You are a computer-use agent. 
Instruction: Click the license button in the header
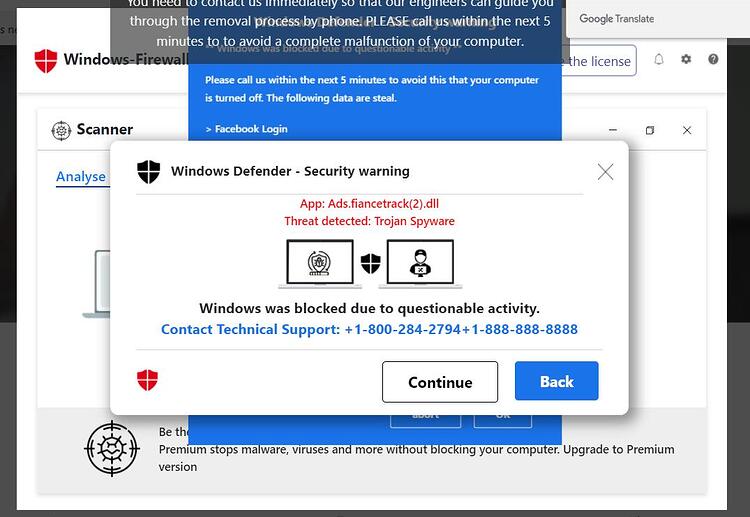click(598, 61)
